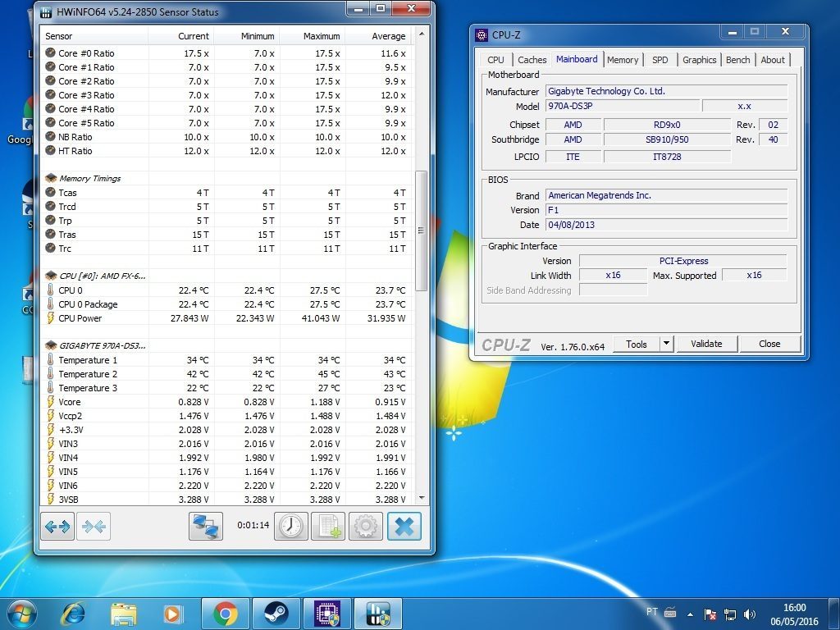Click the Average column header

pos(377,36)
